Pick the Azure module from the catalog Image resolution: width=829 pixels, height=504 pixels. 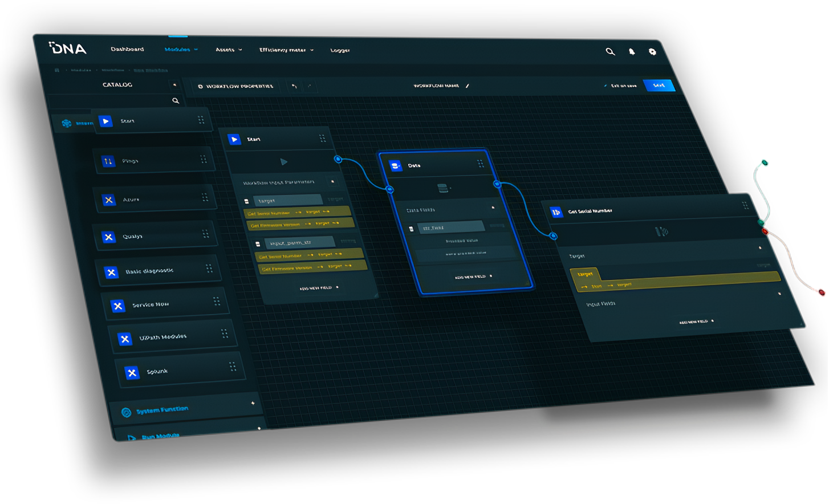155,199
